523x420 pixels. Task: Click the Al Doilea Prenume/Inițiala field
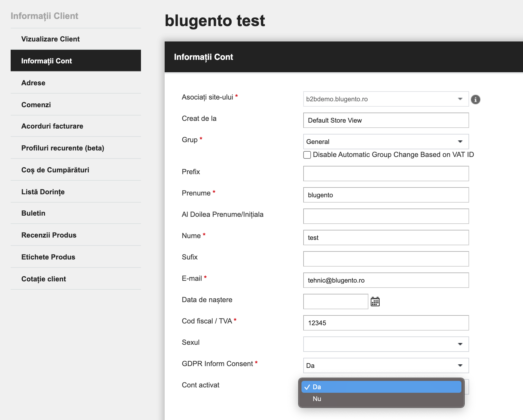pos(386,216)
